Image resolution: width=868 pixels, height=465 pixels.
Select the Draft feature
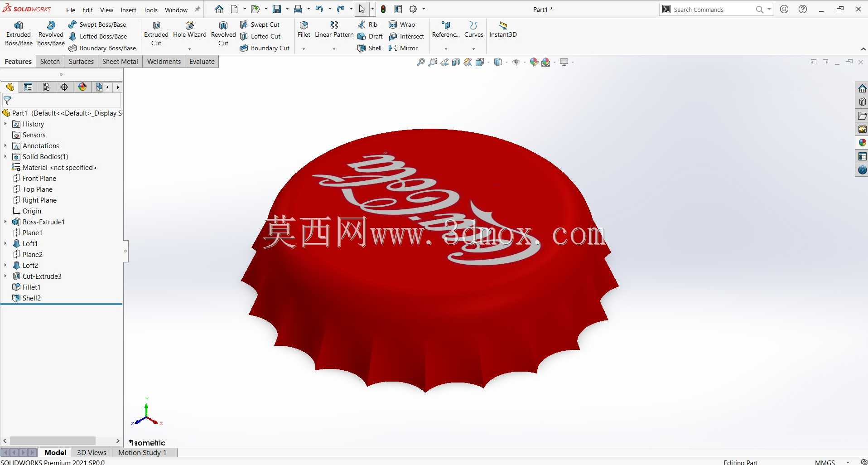tap(370, 36)
